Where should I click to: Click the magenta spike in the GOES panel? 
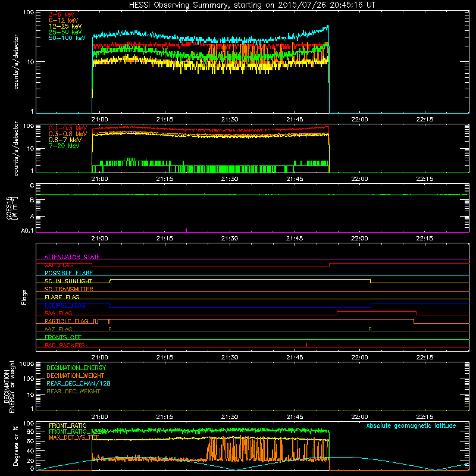pyautogui.click(x=186, y=230)
